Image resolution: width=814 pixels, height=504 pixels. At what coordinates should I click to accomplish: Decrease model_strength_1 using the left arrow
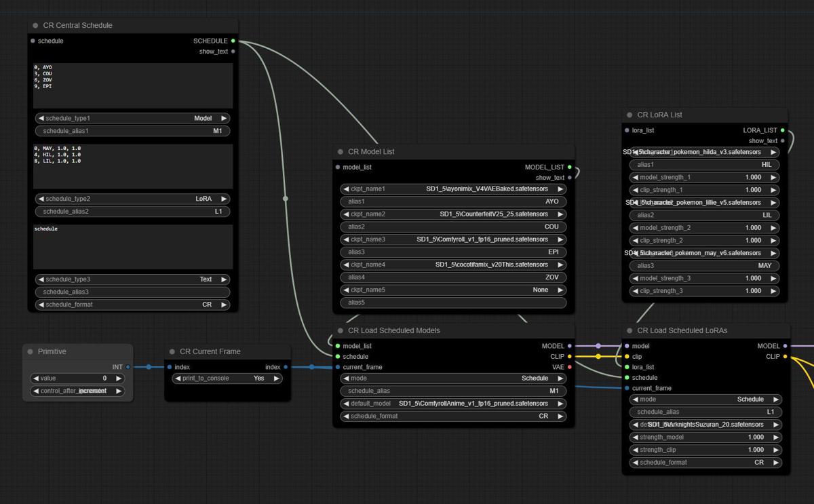click(x=636, y=177)
